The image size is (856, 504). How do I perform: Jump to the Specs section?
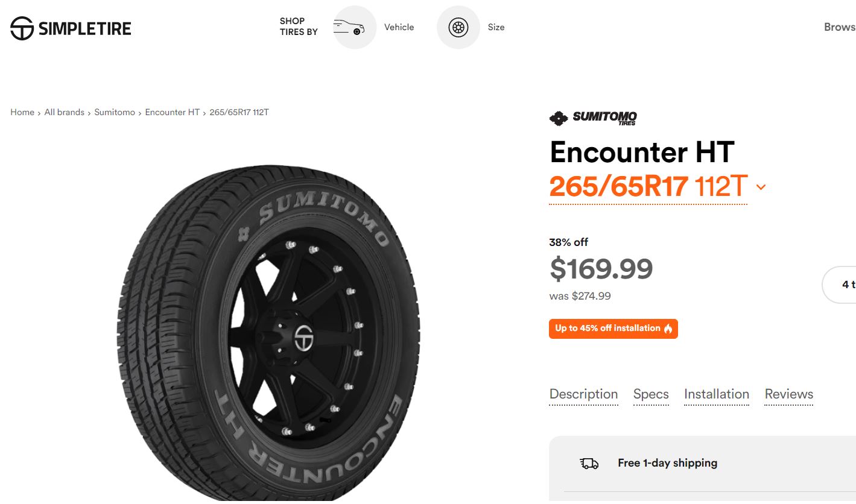651,394
